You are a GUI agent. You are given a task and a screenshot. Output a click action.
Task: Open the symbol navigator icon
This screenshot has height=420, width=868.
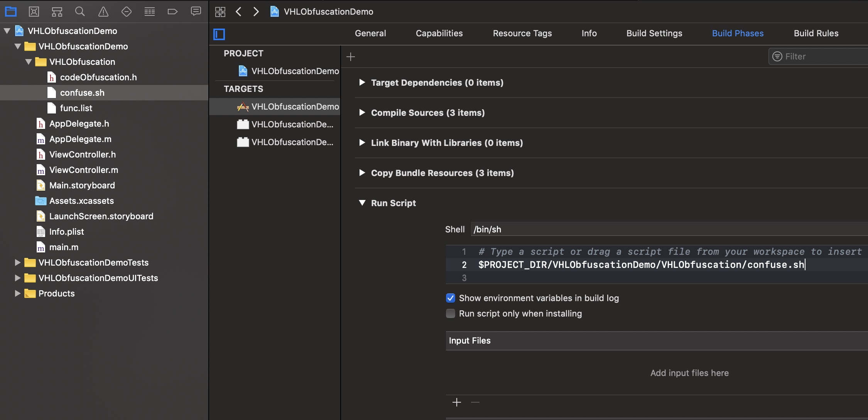pyautogui.click(x=57, y=12)
